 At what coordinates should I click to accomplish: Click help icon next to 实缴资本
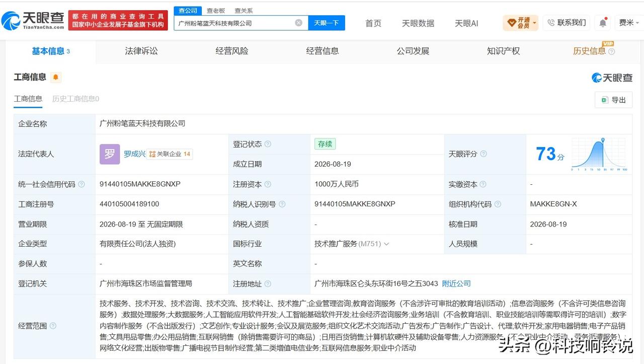click(483, 184)
